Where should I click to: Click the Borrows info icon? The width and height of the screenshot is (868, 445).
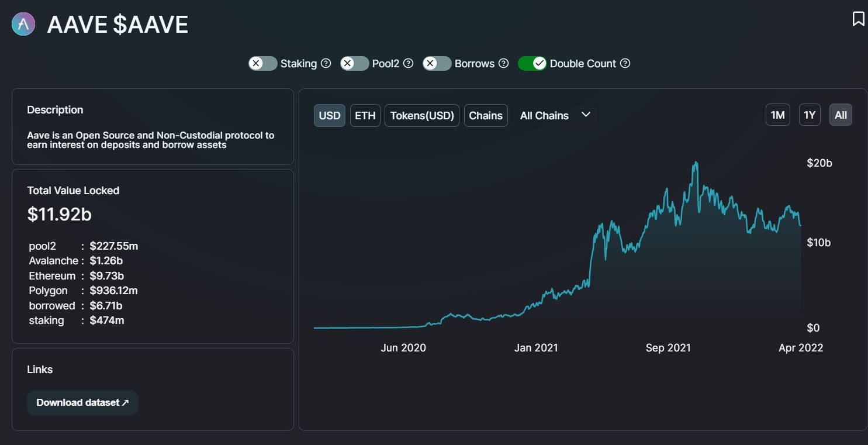pyautogui.click(x=503, y=63)
